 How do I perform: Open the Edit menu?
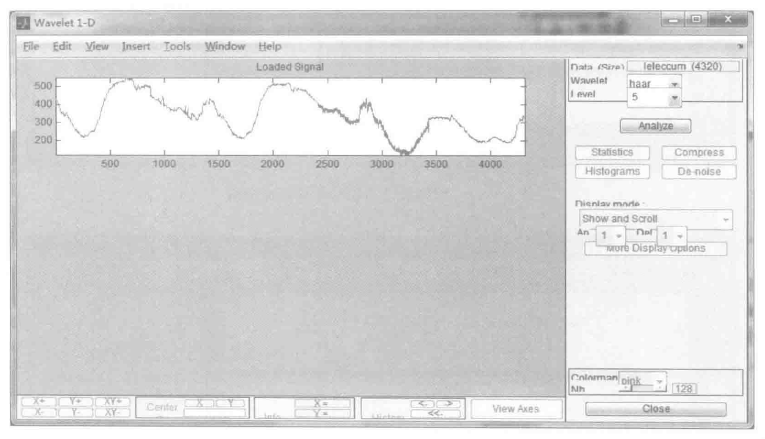click(x=62, y=46)
